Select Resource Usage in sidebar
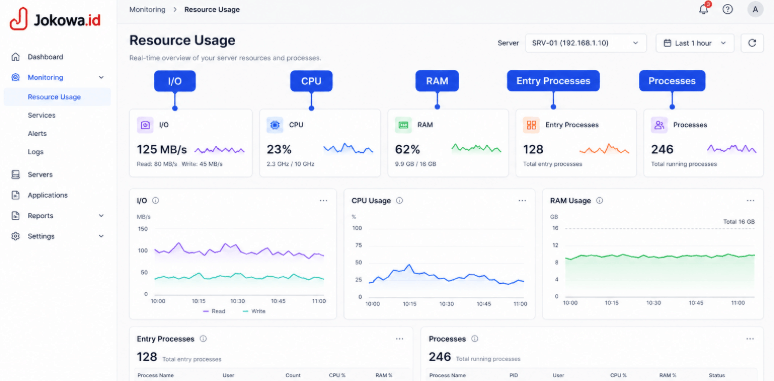 click(x=57, y=97)
